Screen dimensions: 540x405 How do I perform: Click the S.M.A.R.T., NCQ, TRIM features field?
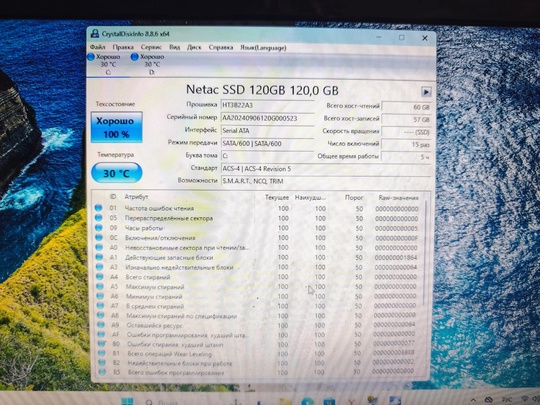326,181
